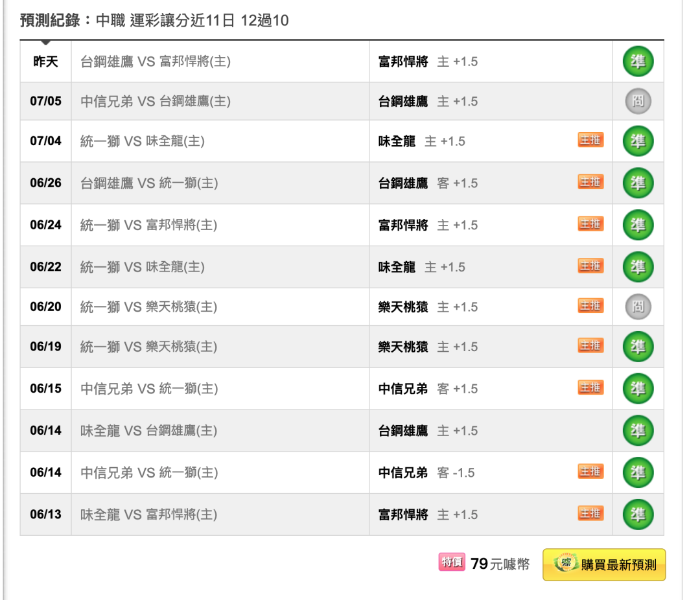Click the matchup 台鋼雄鷹 VS 統一獅(主)

point(149,183)
